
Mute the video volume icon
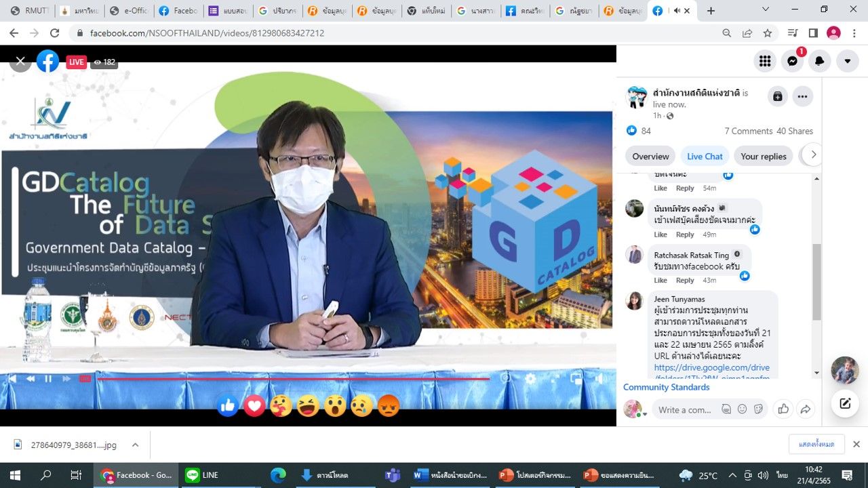[601, 378]
